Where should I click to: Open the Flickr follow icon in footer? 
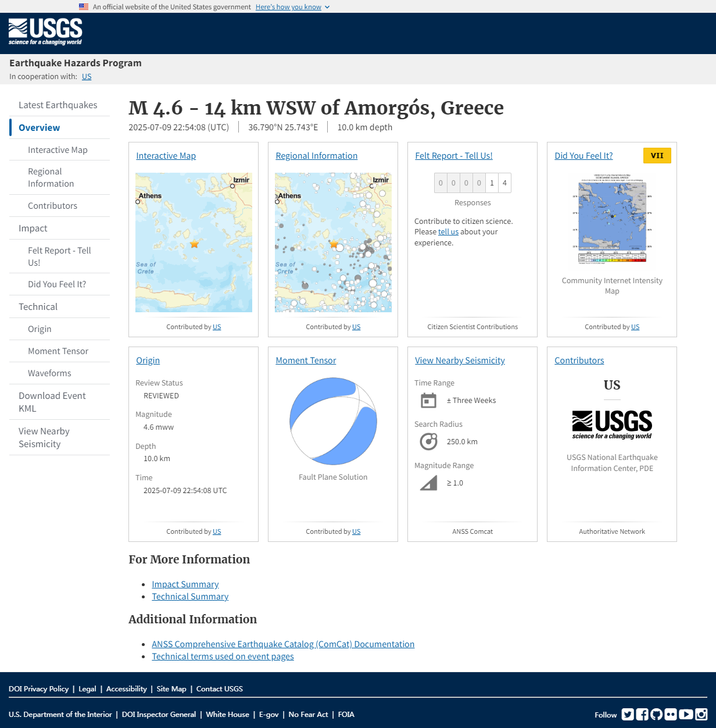pyautogui.click(x=671, y=715)
